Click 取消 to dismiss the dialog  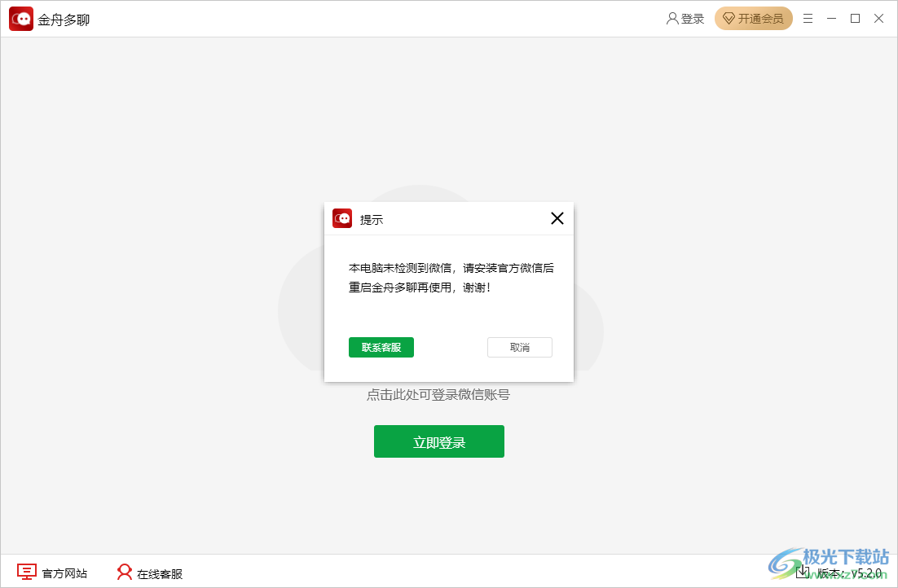pos(519,348)
